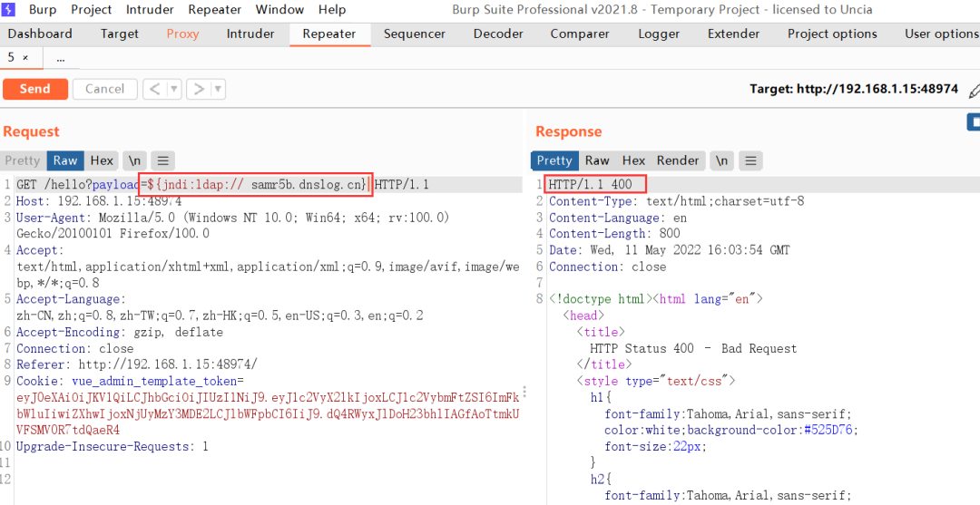Click the Host header line
Viewport: 980px width, 505px height.
point(99,201)
